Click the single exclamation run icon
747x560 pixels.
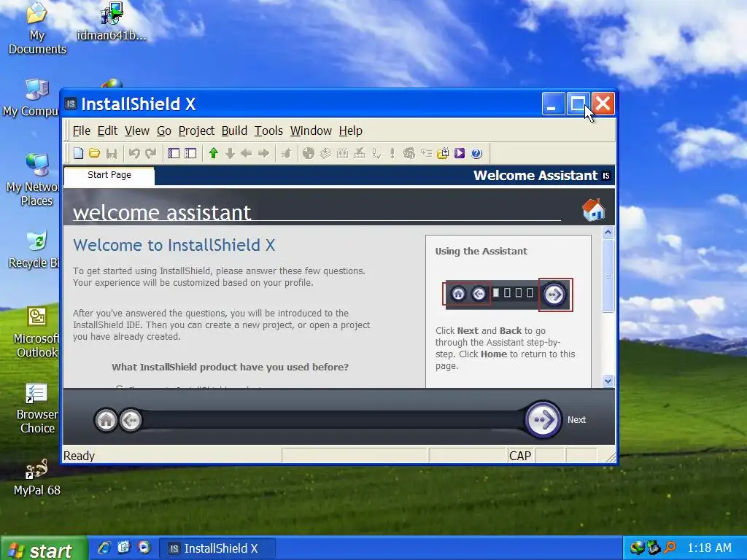click(x=392, y=153)
